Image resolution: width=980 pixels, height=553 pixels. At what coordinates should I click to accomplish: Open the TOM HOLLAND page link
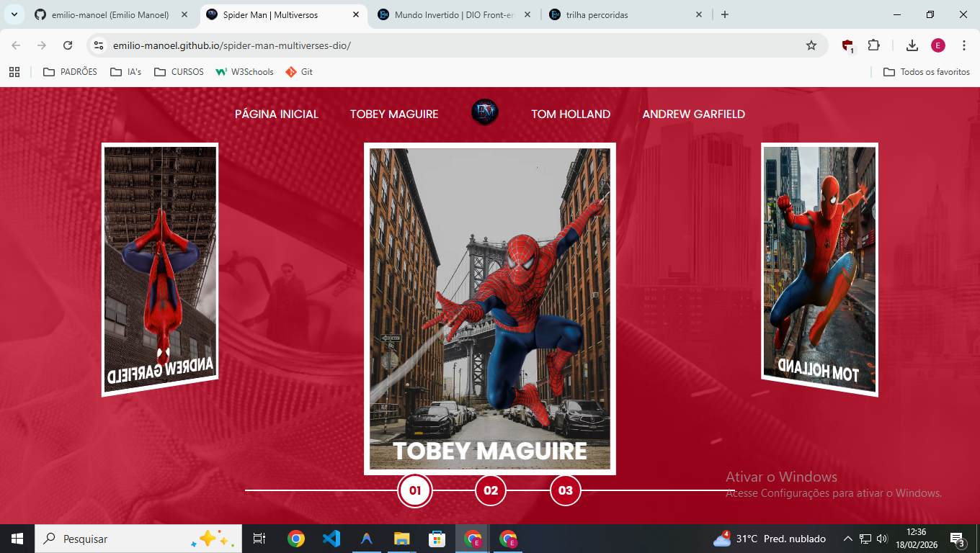[570, 114]
